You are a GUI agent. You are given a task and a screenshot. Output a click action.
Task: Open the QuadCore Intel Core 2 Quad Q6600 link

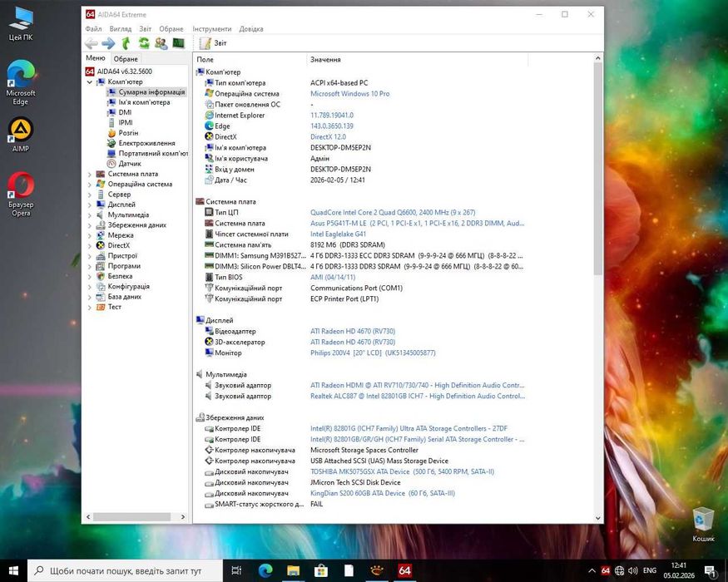coord(393,213)
